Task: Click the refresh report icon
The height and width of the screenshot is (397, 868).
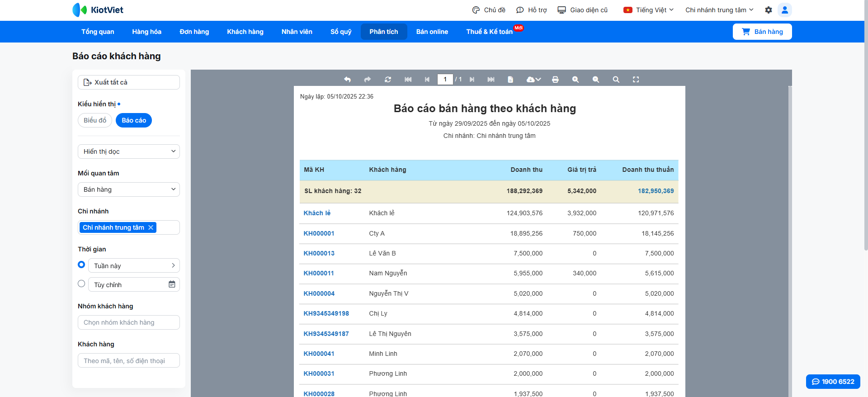Action: coord(387,80)
